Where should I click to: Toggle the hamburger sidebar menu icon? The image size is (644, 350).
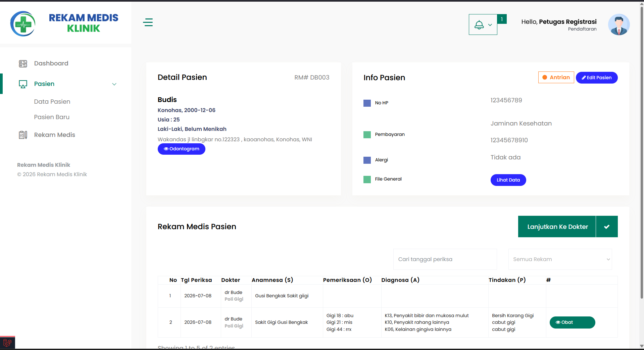148,22
